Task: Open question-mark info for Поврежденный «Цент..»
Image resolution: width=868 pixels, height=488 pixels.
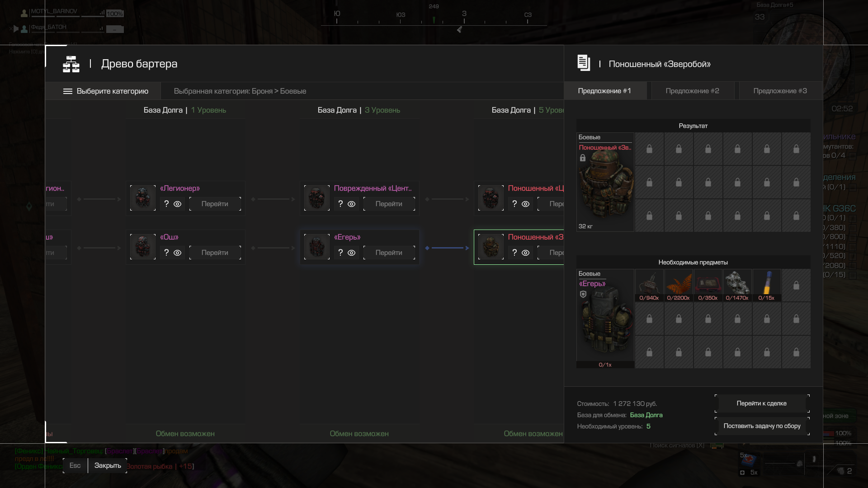Action: tap(340, 204)
